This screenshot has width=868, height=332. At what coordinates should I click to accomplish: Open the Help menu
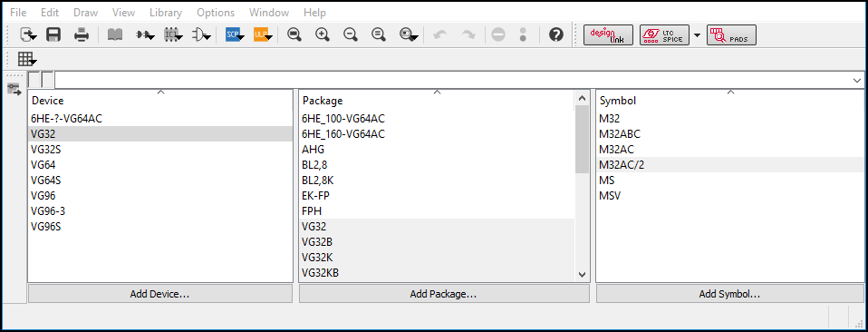(314, 12)
